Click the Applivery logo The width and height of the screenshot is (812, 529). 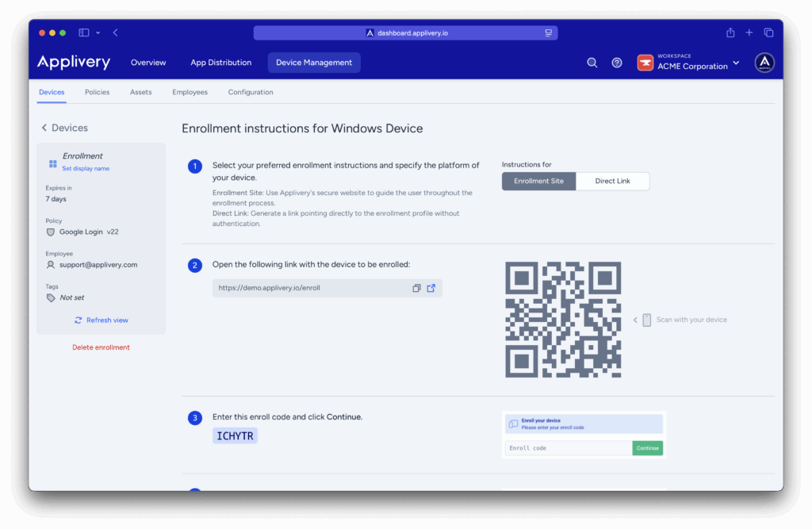[x=74, y=62]
